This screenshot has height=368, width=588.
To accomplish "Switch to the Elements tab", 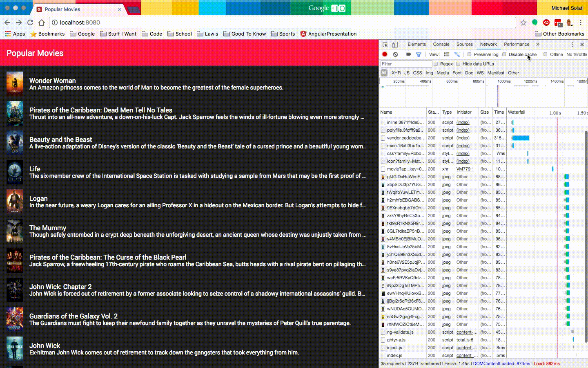I will click(416, 45).
